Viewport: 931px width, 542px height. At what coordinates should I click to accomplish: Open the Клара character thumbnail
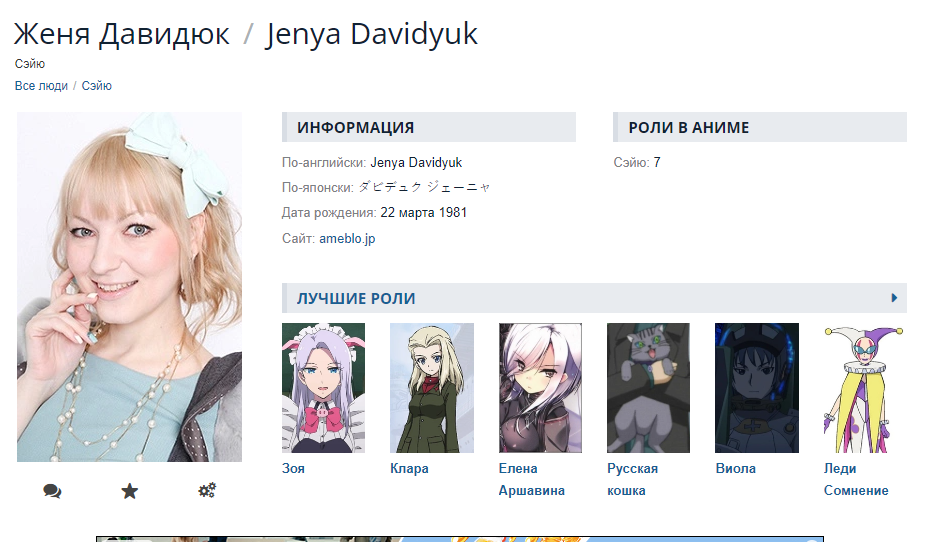[x=431, y=387]
